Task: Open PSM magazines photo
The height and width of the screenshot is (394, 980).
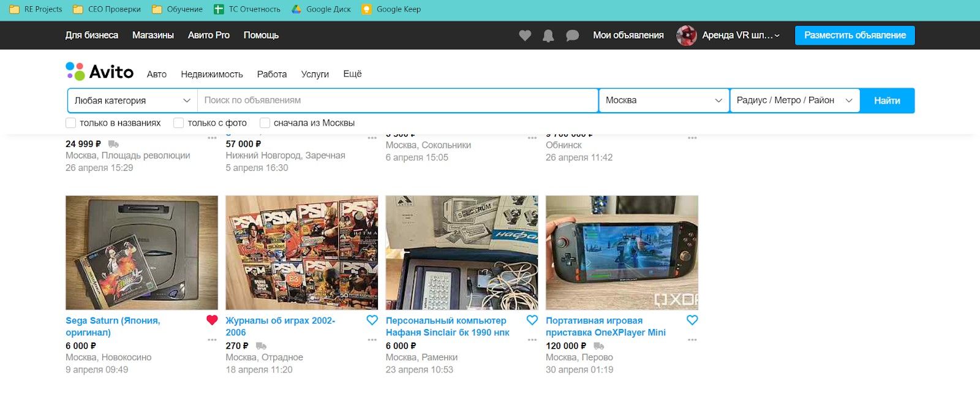Action: [302, 252]
